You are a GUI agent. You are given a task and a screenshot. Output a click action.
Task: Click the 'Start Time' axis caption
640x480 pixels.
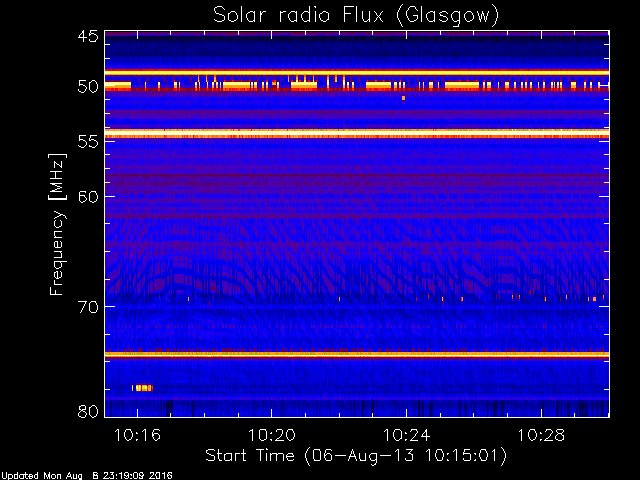pos(249,455)
